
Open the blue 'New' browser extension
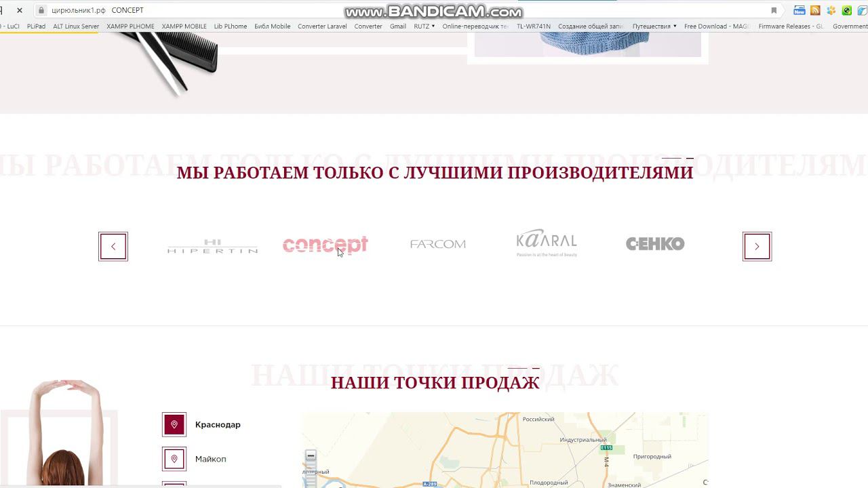(800, 10)
